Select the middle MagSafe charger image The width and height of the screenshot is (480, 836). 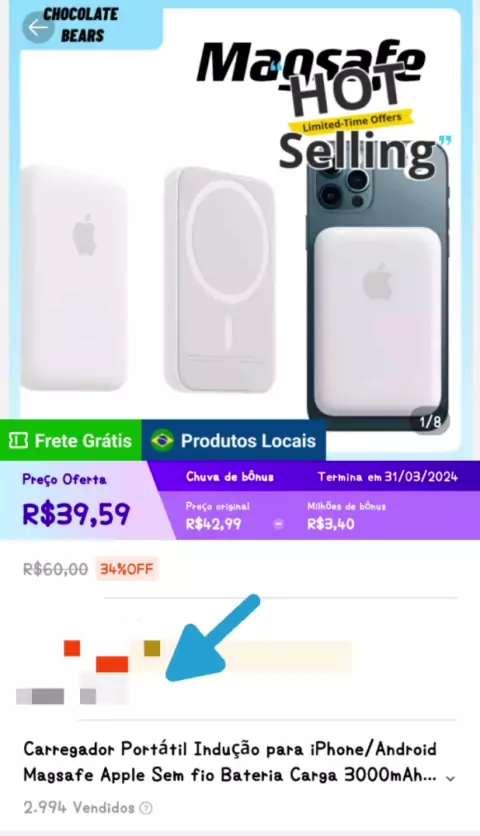click(223, 279)
